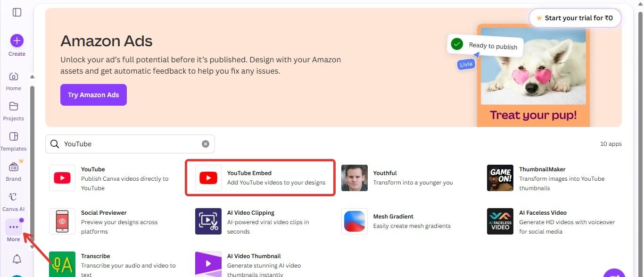
Task: Click the Social Previewer app icon
Action: click(62, 221)
